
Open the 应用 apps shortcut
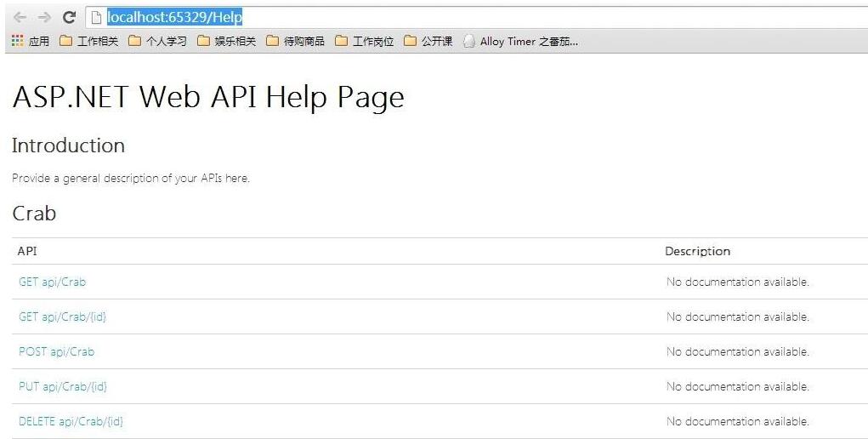31,42
